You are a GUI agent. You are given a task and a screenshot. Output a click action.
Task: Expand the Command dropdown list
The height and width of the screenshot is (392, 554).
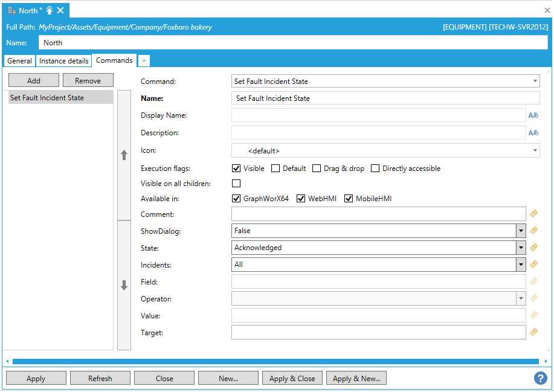[535, 82]
